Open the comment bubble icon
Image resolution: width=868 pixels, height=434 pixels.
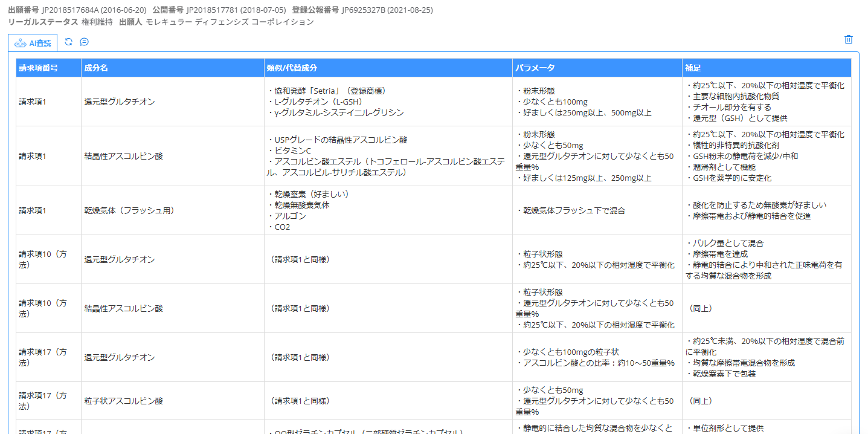(85, 42)
